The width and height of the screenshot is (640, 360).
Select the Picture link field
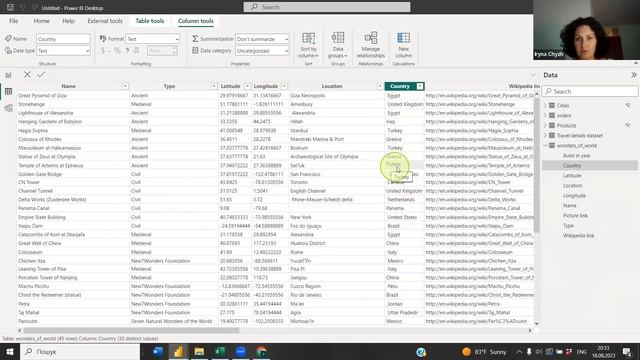[575, 216]
